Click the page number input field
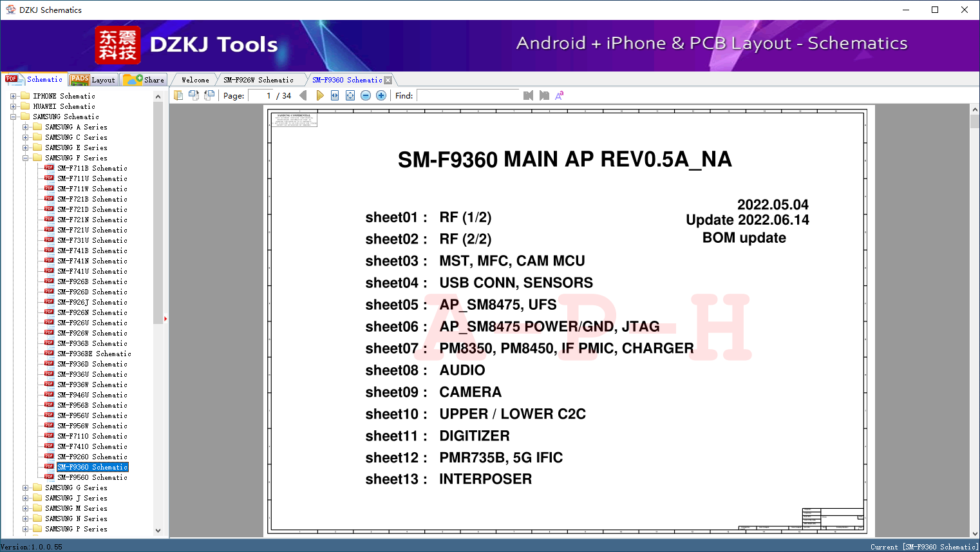The image size is (980, 552). [261, 95]
